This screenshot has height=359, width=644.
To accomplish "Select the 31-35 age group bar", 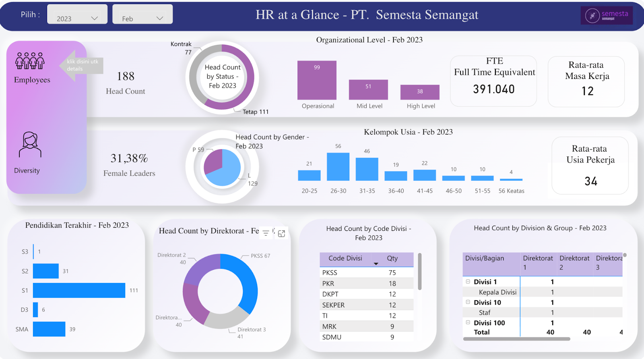I will 367,169.
